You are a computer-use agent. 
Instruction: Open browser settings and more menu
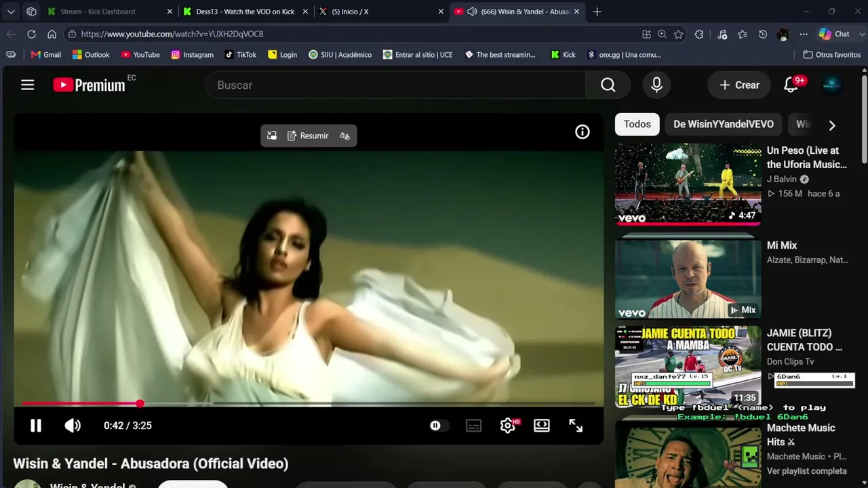tap(804, 34)
